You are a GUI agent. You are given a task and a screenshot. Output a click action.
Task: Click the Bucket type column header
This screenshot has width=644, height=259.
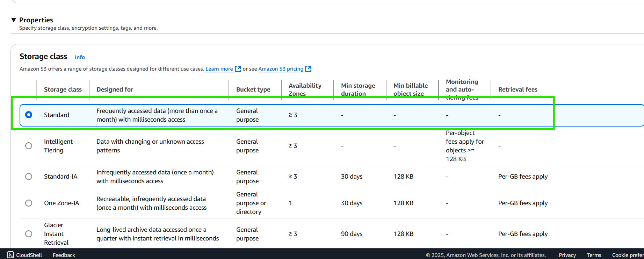(253, 89)
